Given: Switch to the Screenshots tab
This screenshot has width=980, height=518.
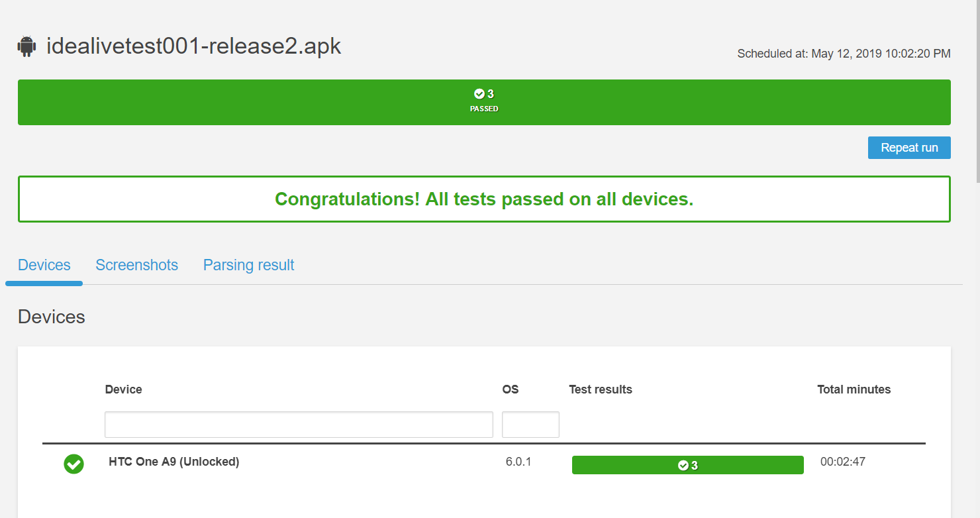Looking at the screenshot, I should 136,264.
